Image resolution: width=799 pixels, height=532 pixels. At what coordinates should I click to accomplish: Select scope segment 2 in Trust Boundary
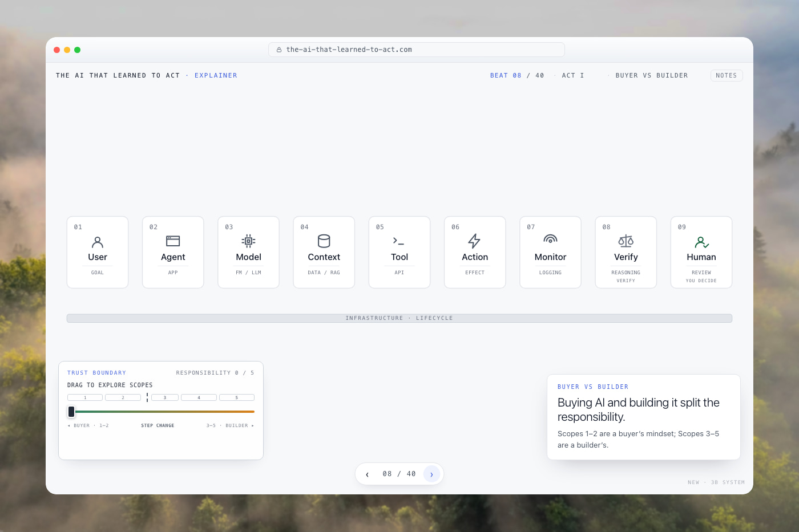click(123, 397)
